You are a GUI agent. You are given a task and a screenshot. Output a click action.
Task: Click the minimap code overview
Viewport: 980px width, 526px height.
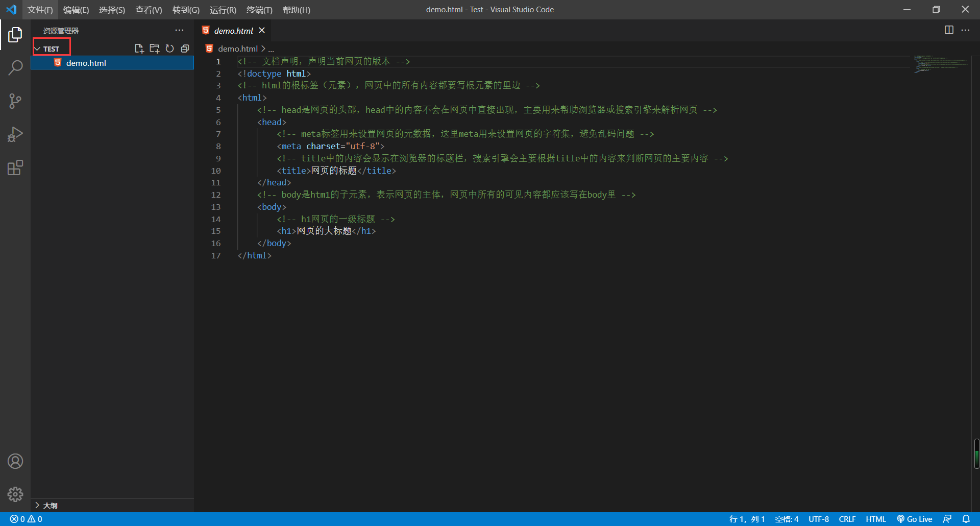click(x=941, y=64)
